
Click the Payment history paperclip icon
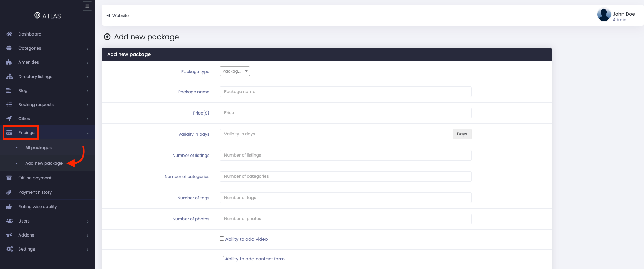coord(9,192)
